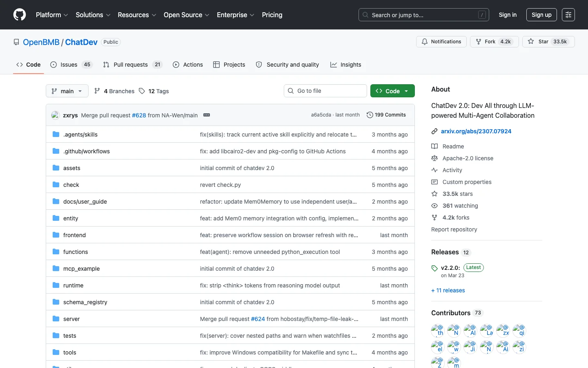
Task: Click the GitHub logo icon
Action: pyautogui.click(x=20, y=15)
